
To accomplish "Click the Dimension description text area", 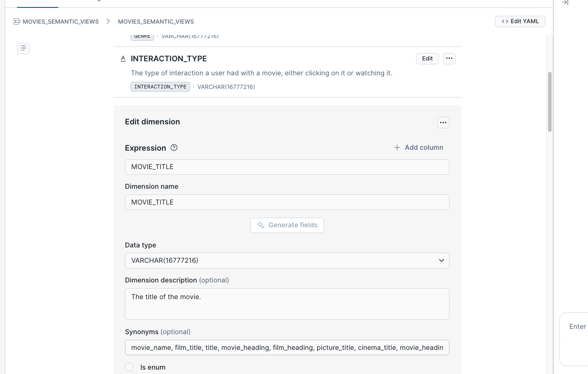I will [x=287, y=304].
